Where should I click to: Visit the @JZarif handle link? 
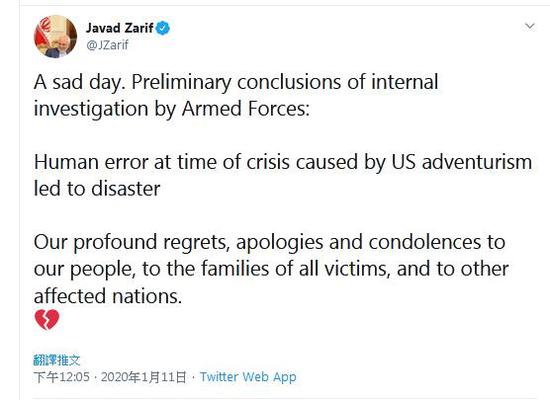click(x=107, y=45)
